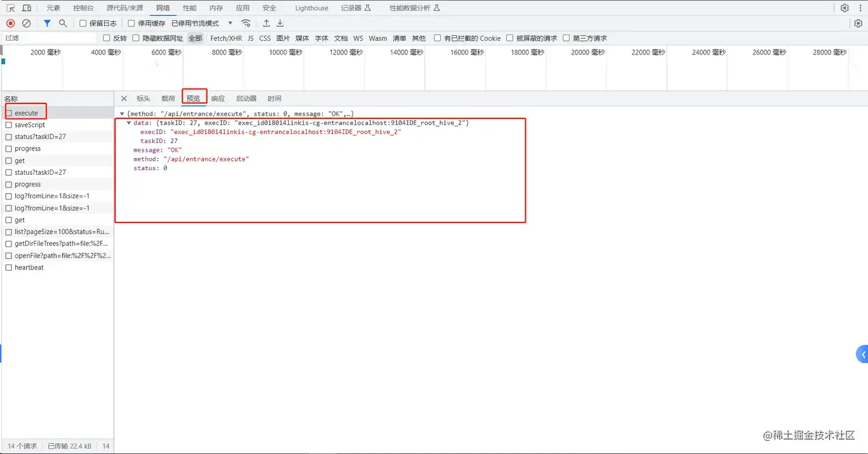Filter requests by documents (文档)
This screenshot has height=454, width=868.
(341, 38)
